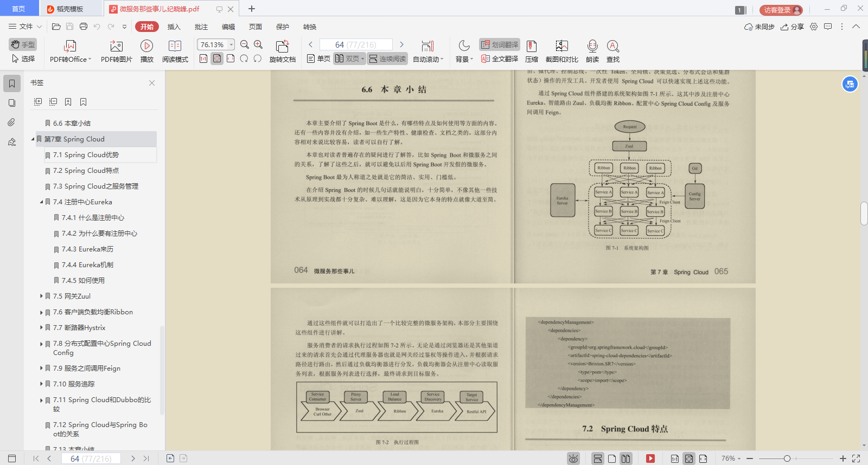Open rotate document (旋转文档)

[283, 51]
